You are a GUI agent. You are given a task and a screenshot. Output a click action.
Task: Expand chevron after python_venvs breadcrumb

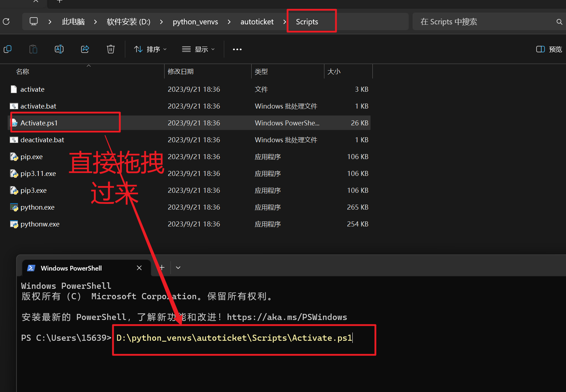(229, 22)
